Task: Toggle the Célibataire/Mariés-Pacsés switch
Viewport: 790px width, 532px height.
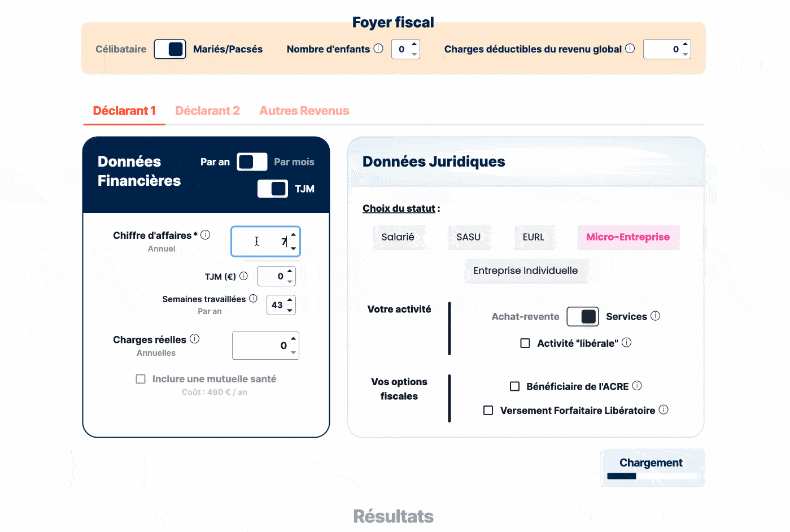Action: tap(169, 49)
